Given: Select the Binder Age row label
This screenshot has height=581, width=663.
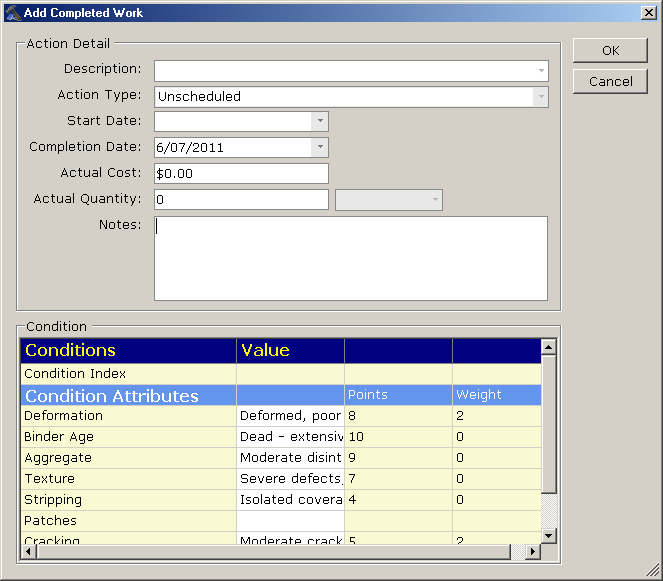Looking at the screenshot, I should pos(129,437).
